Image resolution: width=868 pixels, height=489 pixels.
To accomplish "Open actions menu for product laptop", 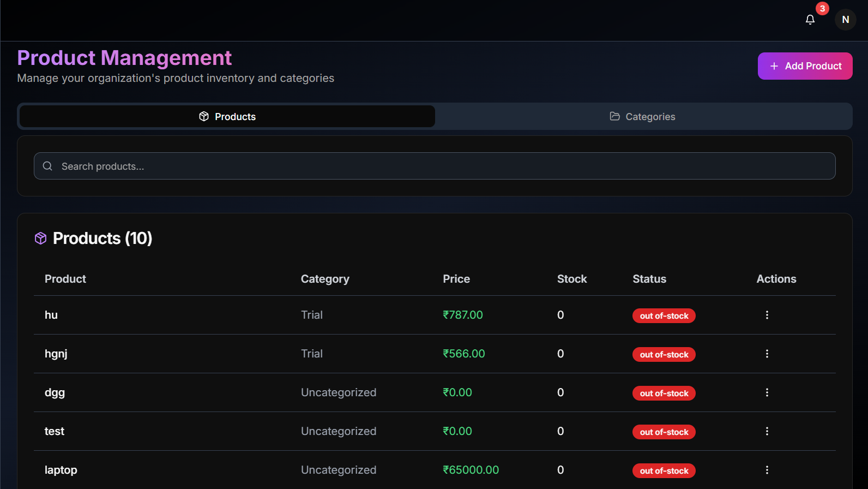I will click(x=767, y=470).
